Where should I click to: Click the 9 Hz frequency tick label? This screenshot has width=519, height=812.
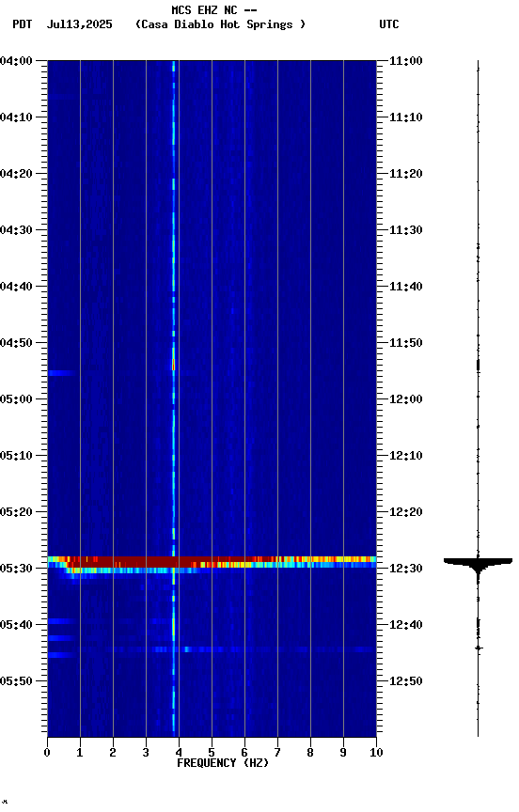343,753
